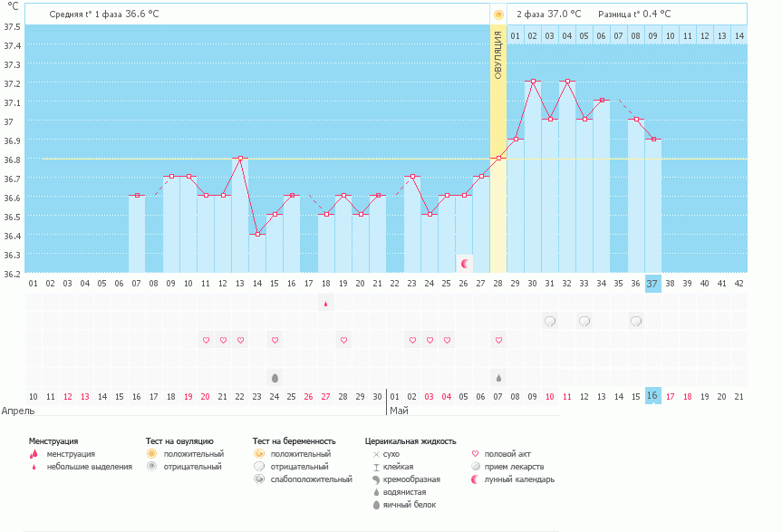Select the 37.2 temperature point on cycle day 30
782x532 pixels.
pyautogui.click(x=532, y=82)
